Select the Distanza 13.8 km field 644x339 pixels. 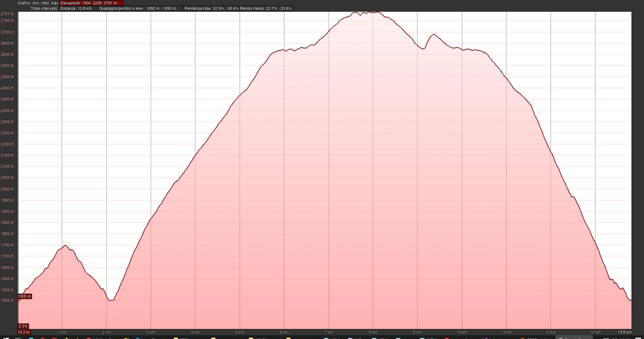point(78,8)
